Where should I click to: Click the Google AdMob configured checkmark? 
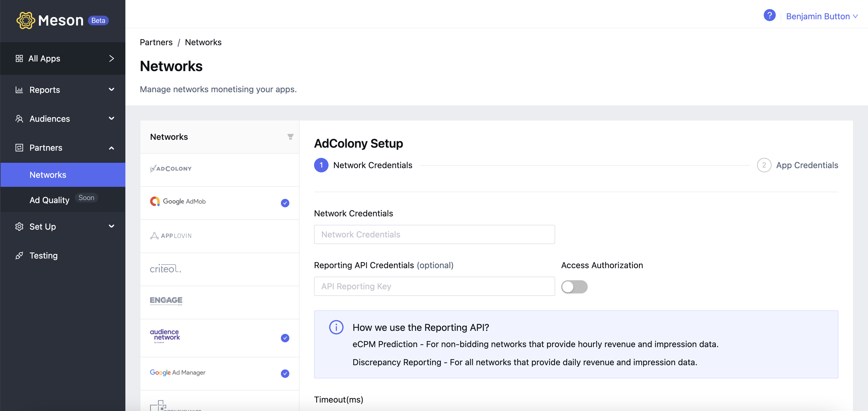tap(285, 203)
